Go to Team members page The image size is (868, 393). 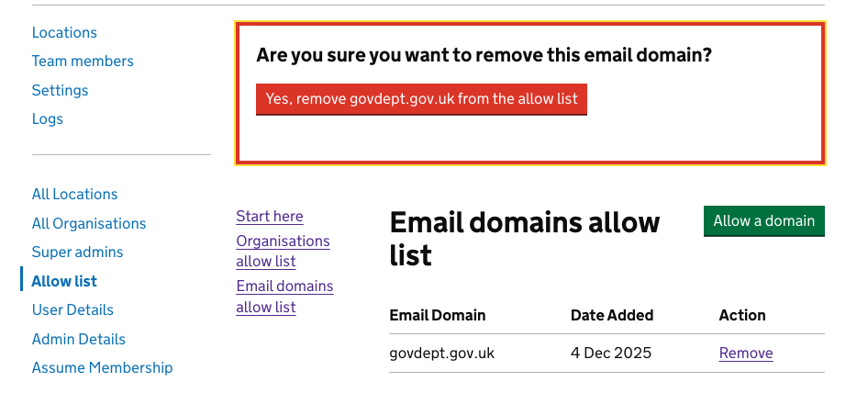pyautogui.click(x=83, y=62)
